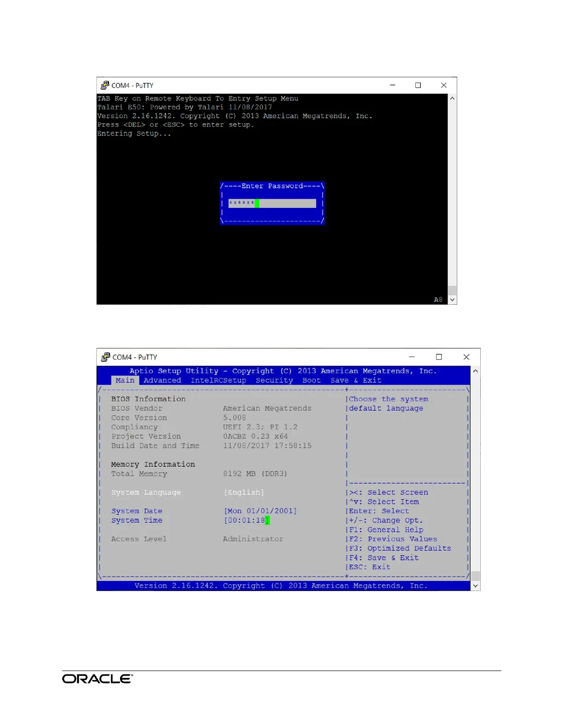The height and width of the screenshot is (728, 563).
Task: Click scroll up arrow in upper PuTTY window
Action: (452, 98)
